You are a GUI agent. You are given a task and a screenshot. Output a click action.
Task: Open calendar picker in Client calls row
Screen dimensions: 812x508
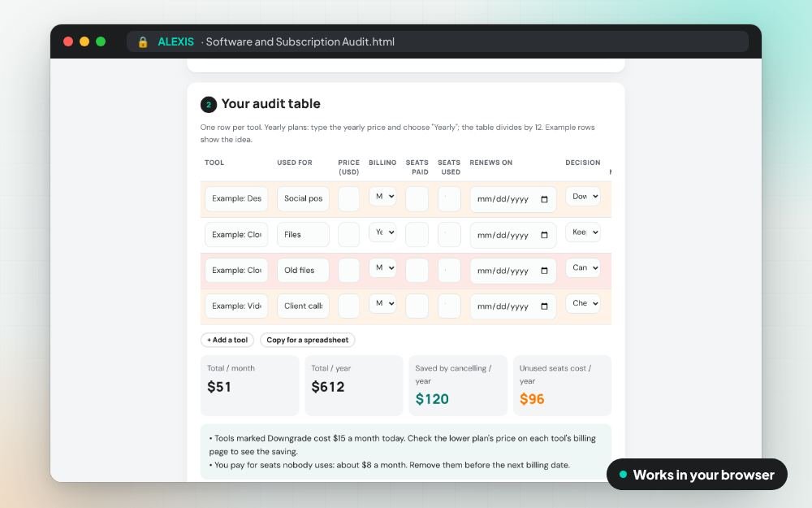(x=544, y=306)
